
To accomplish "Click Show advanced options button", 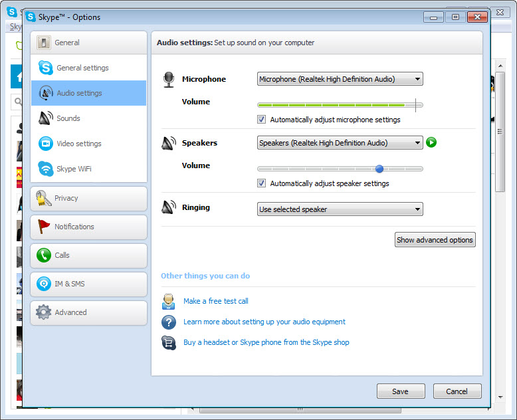I will click(435, 240).
